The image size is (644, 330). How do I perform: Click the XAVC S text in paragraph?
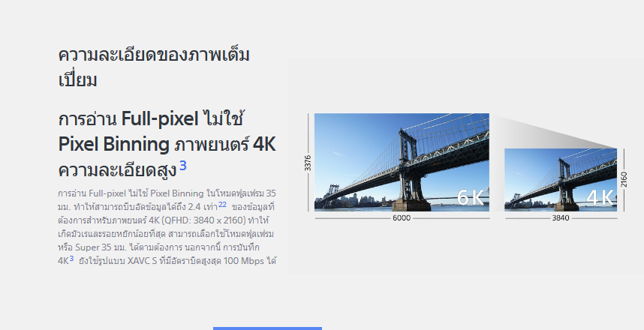tap(142, 261)
